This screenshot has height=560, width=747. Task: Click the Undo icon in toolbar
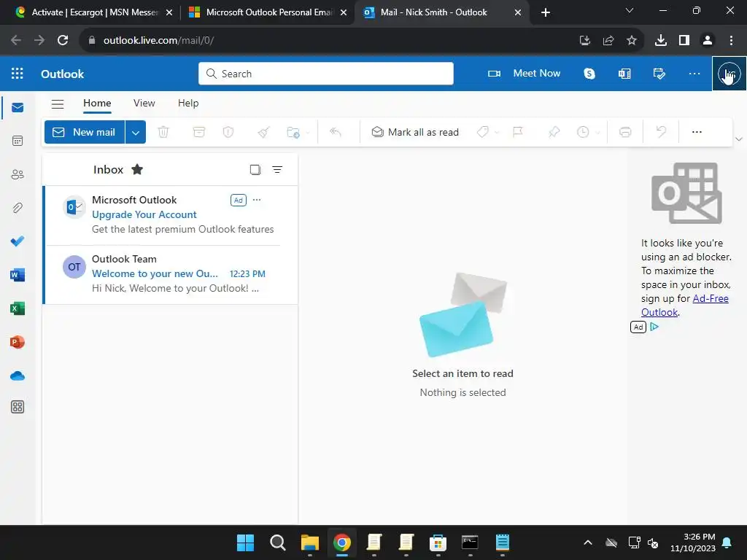tap(661, 132)
